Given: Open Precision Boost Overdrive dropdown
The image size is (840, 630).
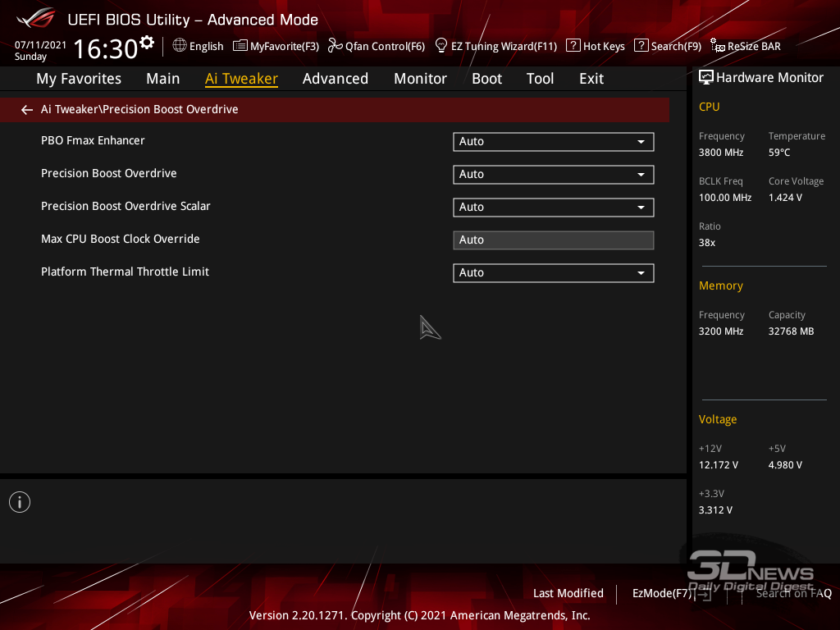Looking at the screenshot, I should [554, 174].
